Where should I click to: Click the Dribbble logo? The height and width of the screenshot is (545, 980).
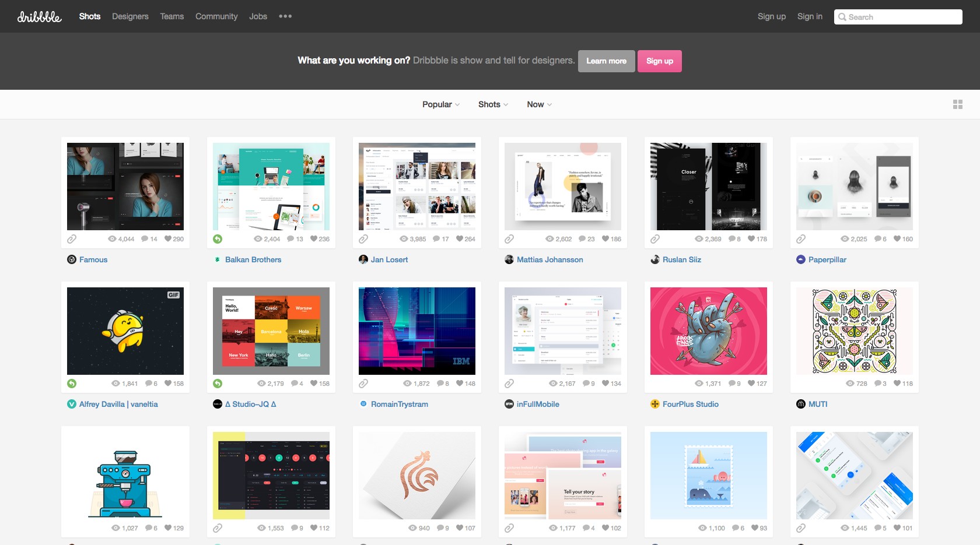[x=38, y=16]
